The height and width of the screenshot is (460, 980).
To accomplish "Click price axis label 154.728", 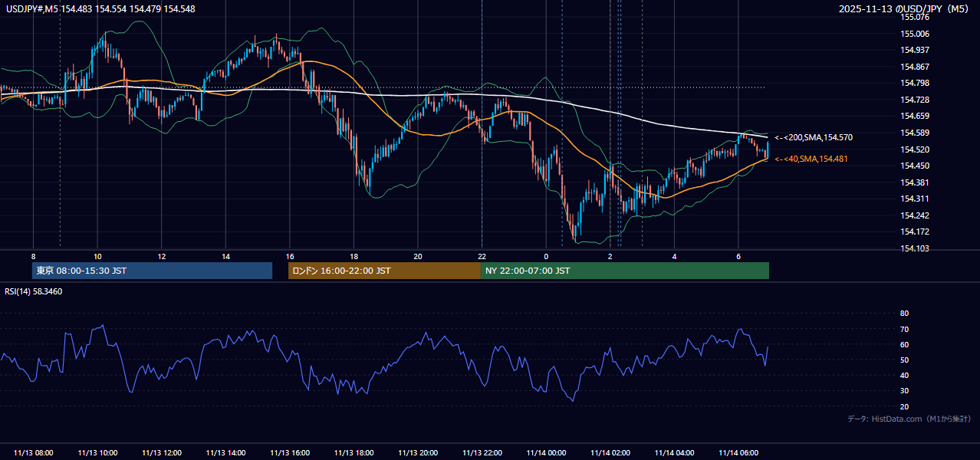I will pos(915,100).
